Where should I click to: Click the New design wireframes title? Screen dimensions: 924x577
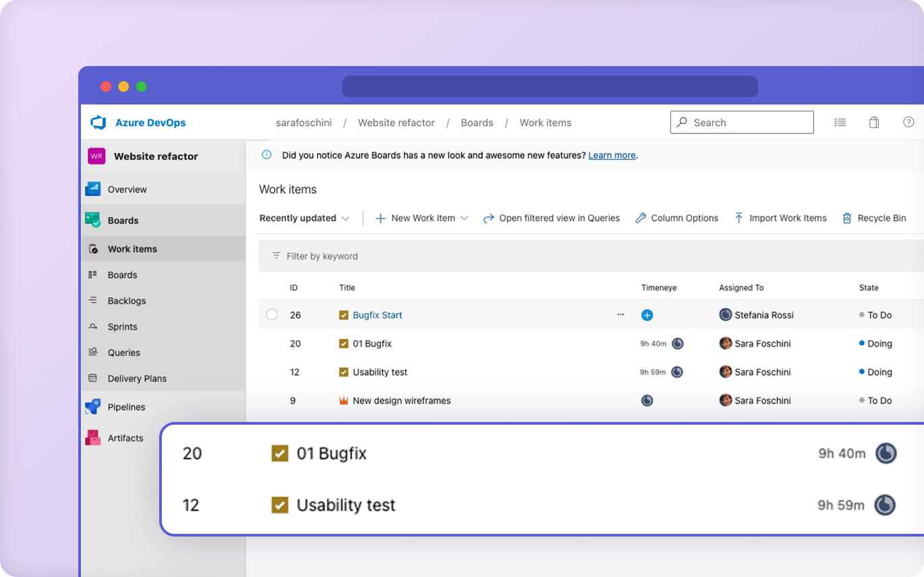401,400
